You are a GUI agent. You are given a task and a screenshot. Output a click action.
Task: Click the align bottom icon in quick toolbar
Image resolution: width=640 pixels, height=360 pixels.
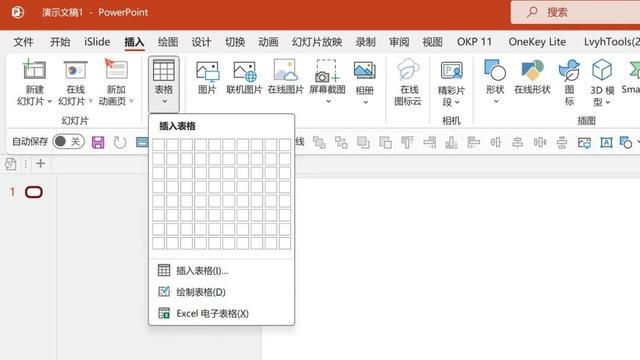(451, 142)
